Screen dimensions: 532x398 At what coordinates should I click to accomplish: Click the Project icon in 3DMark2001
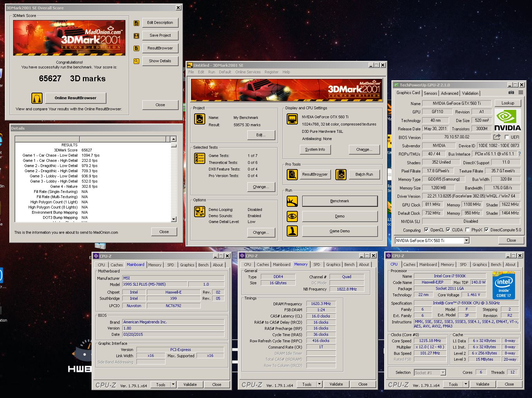200,119
